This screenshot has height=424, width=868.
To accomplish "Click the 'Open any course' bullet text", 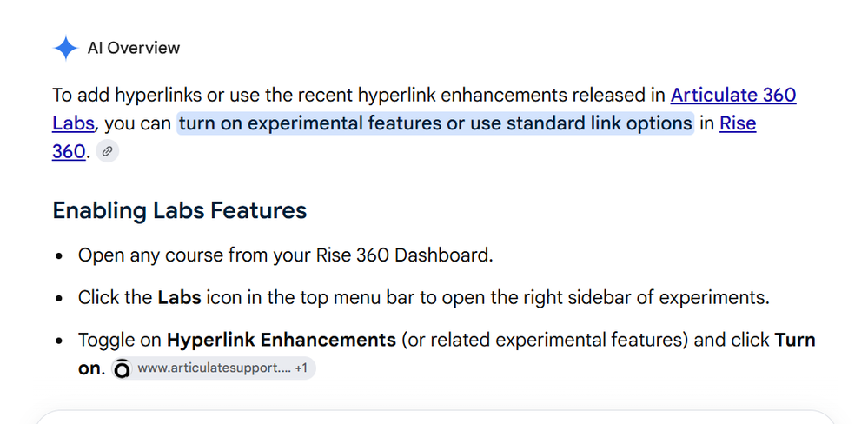I will click(285, 255).
